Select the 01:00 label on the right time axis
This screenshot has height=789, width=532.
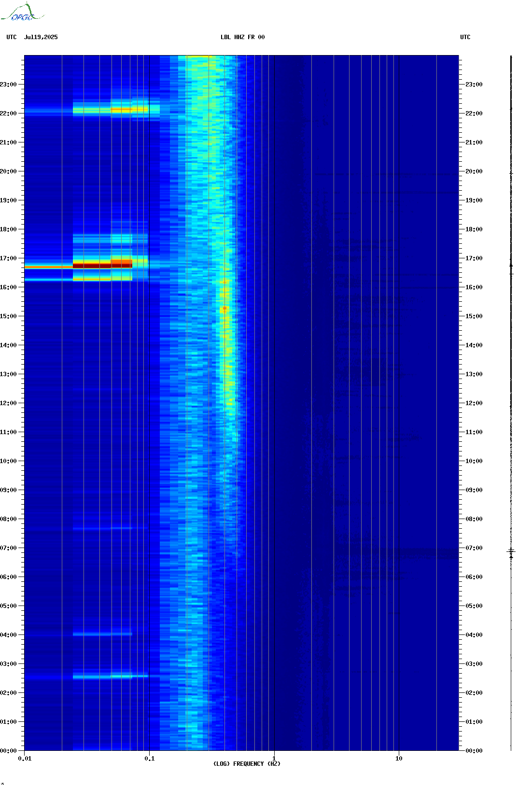pyautogui.click(x=474, y=722)
